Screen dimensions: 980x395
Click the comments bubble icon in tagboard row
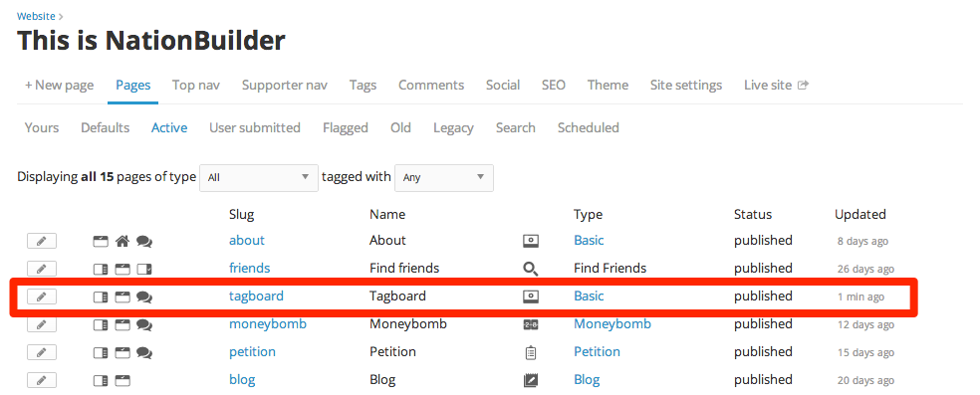[x=144, y=297]
